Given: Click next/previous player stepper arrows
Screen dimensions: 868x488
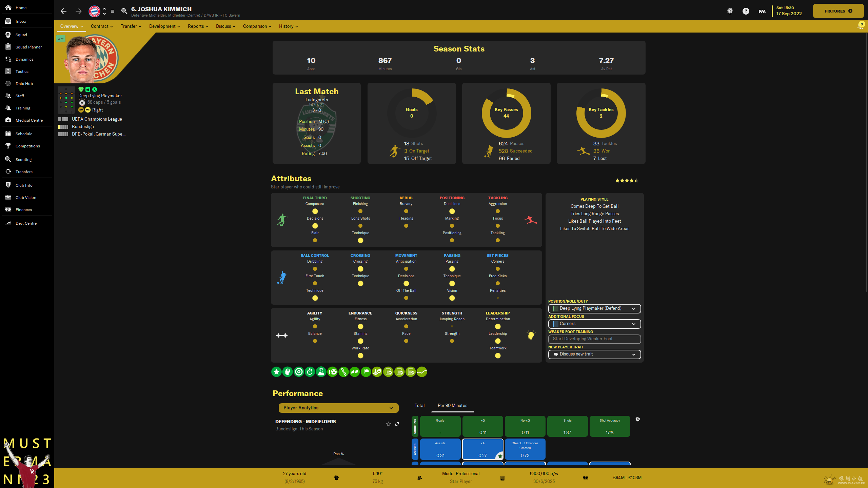Looking at the screenshot, I should [104, 11].
